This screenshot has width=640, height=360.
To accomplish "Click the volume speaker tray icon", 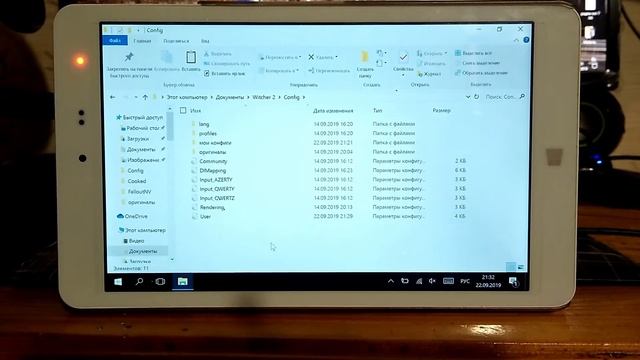I will 432,281.
